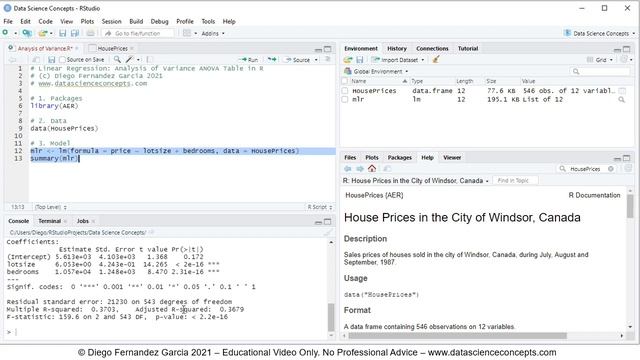The width and height of the screenshot is (640, 360).
Task: Toggle the Source on Save checkbox
Action: (x=62, y=60)
